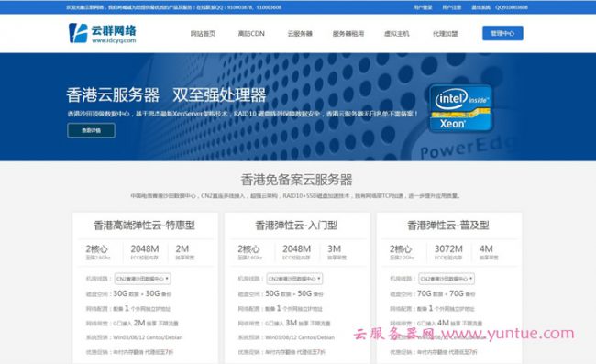Expand the data center dropdown in 入门型 card
The image size is (596, 364).
pyautogui.click(x=294, y=279)
